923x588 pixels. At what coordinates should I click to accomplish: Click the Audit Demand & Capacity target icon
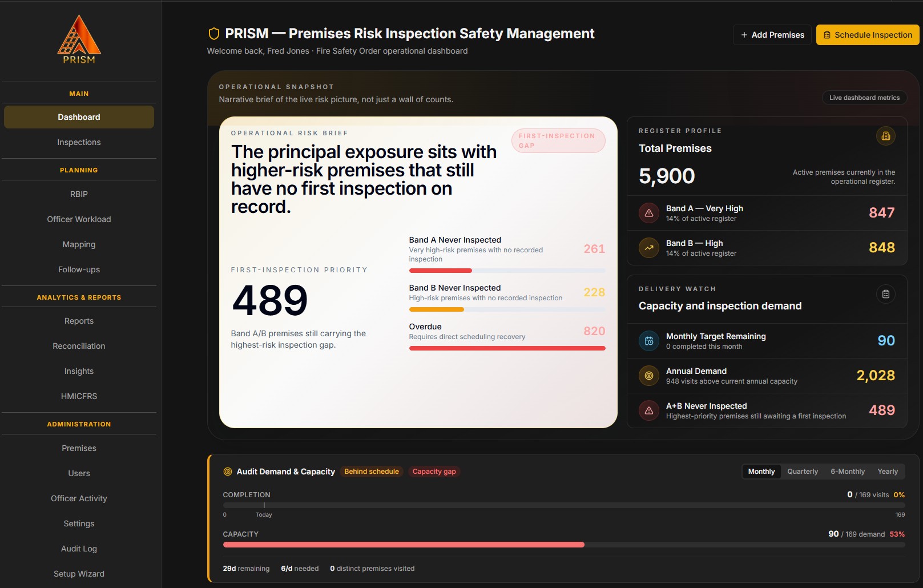click(228, 472)
